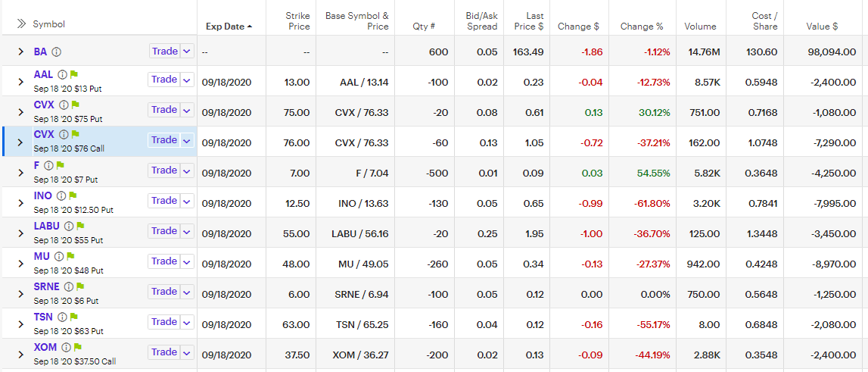Open Trade dropdown arrow for INO
This screenshot has width=868, height=372.
click(187, 201)
